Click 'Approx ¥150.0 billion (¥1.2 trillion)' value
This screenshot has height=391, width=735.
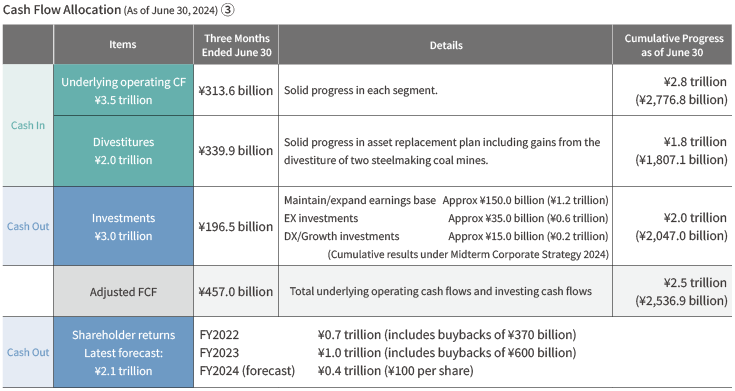tap(525, 200)
